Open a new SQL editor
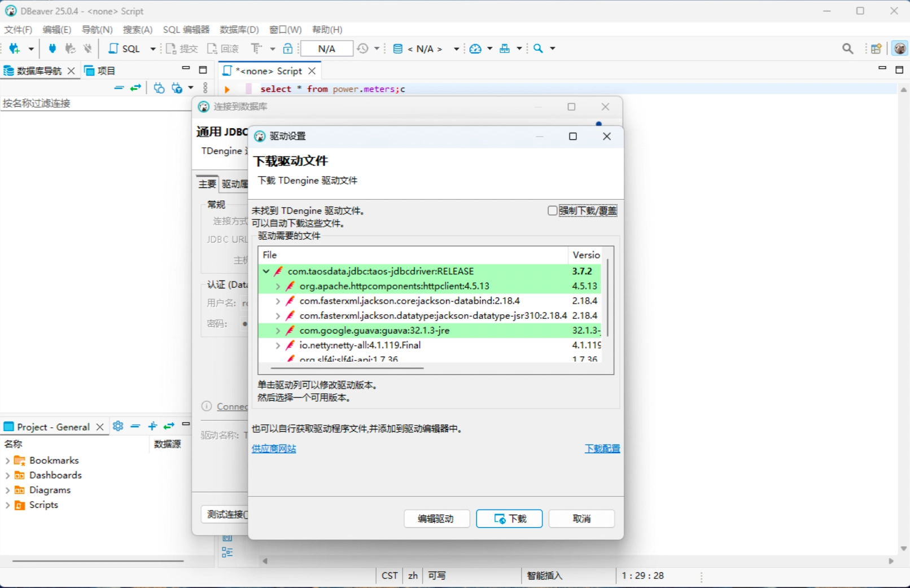The width and height of the screenshot is (910, 588). (127, 49)
